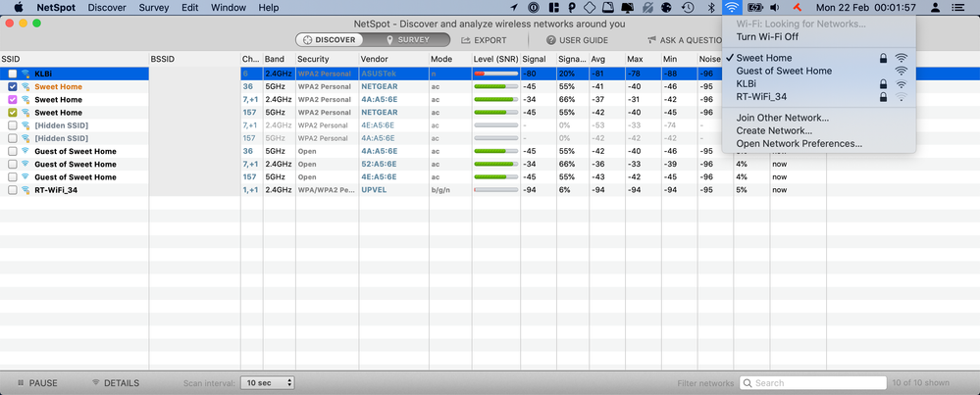Click the globe menu bar icon
This screenshot has height=395, width=980.
tap(666, 8)
